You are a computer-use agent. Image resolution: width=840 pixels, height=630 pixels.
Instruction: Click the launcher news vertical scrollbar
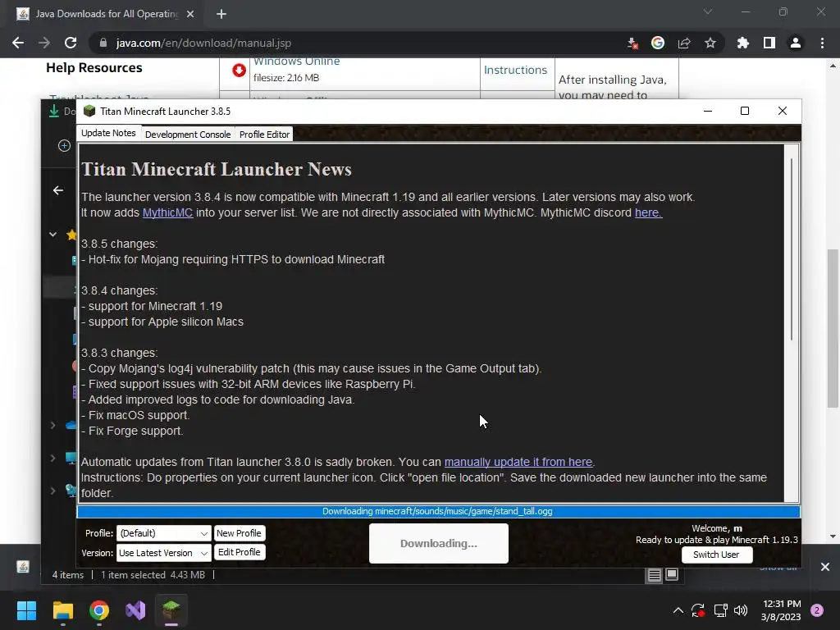(792, 249)
